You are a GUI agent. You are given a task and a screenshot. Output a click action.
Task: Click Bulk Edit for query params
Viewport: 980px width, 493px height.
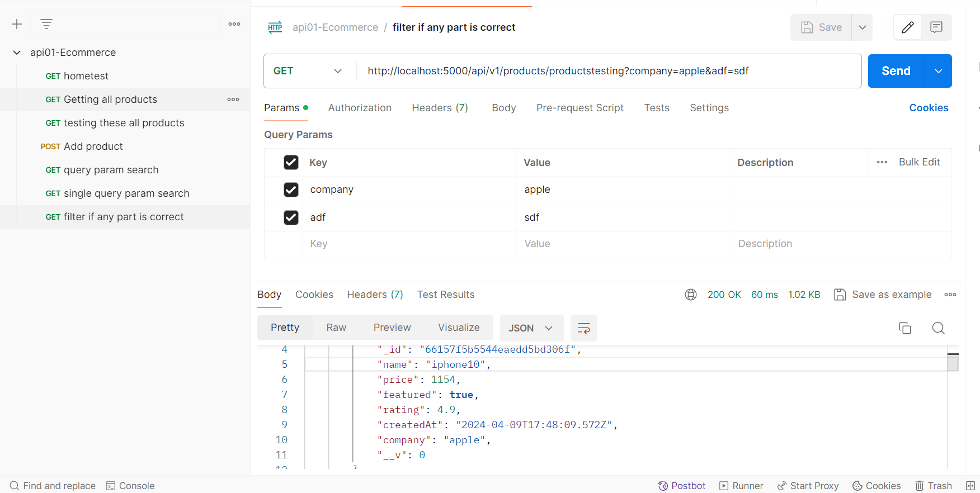[919, 162]
